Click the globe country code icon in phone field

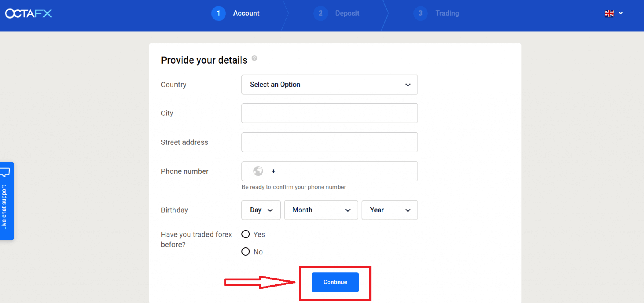[258, 171]
